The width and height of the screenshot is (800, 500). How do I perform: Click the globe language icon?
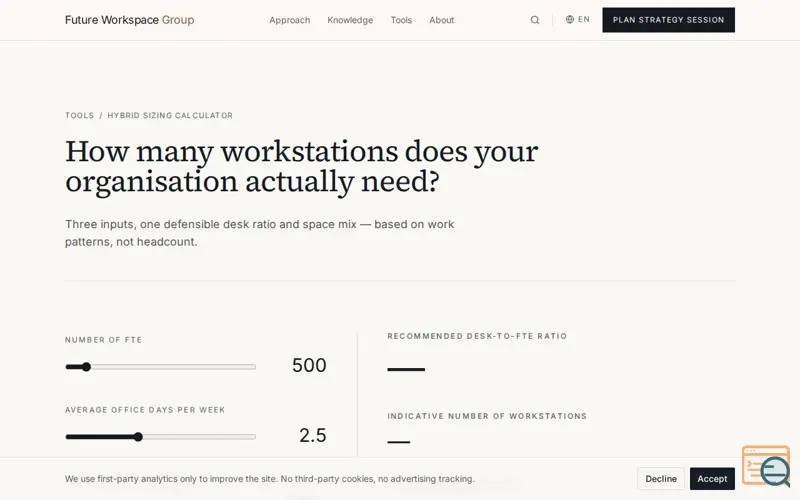(x=569, y=19)
